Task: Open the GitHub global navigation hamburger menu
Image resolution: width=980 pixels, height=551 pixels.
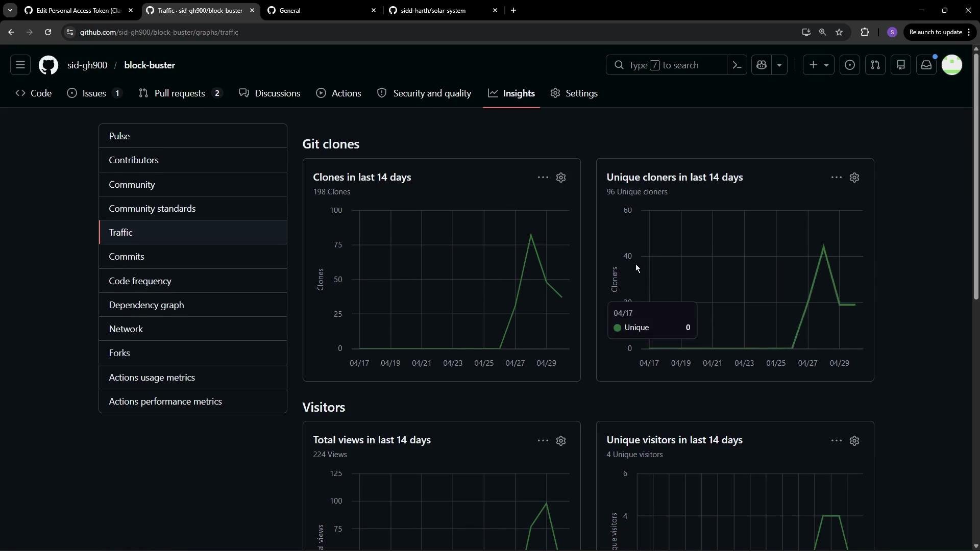Action: click(20, 65)
